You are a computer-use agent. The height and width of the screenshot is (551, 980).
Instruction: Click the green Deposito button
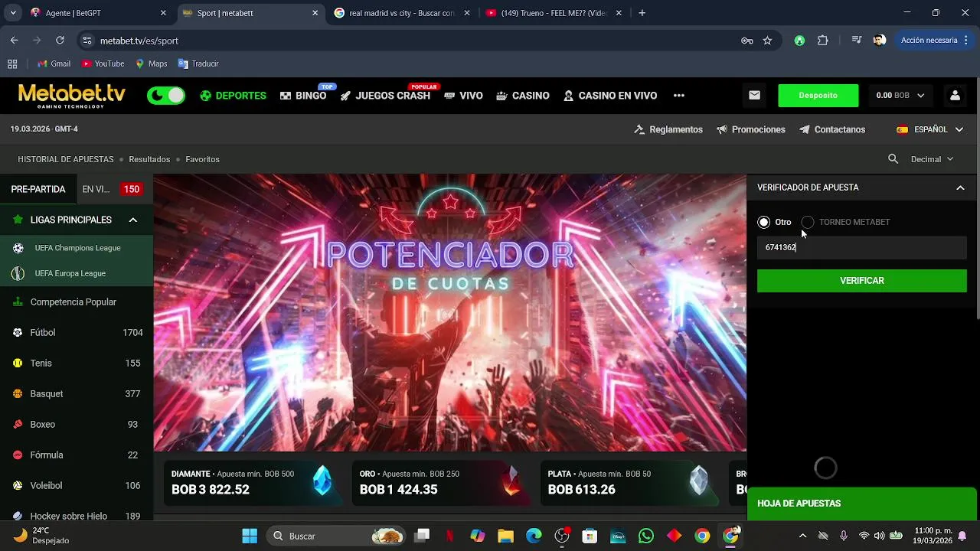click(818, 96)
